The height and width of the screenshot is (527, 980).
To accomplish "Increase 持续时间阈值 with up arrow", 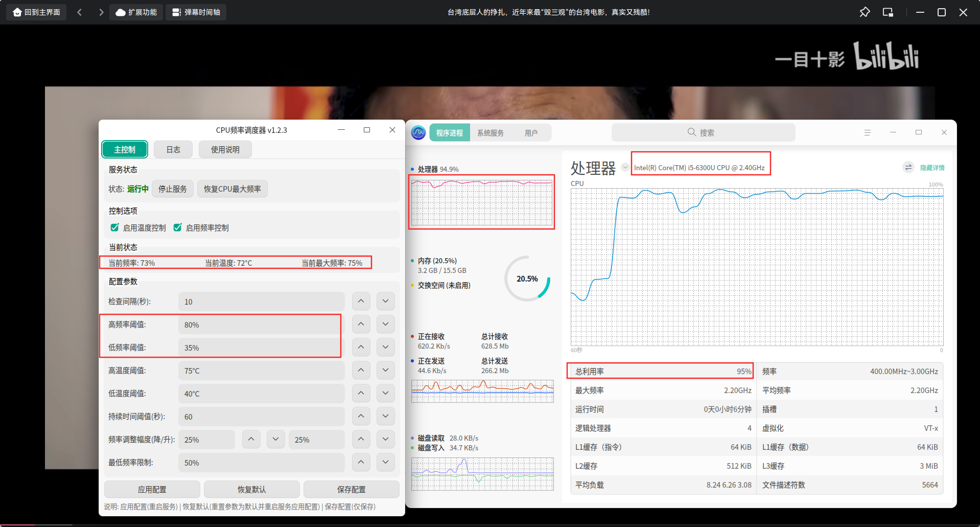I will [361, 416].
